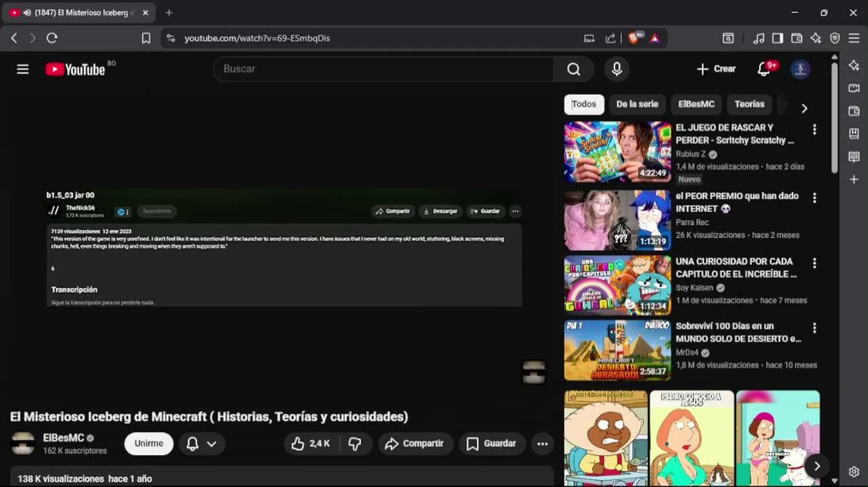Open the YouTube hamburger guide menu
Screen dimensions: 868x487
tap(23, 69)
